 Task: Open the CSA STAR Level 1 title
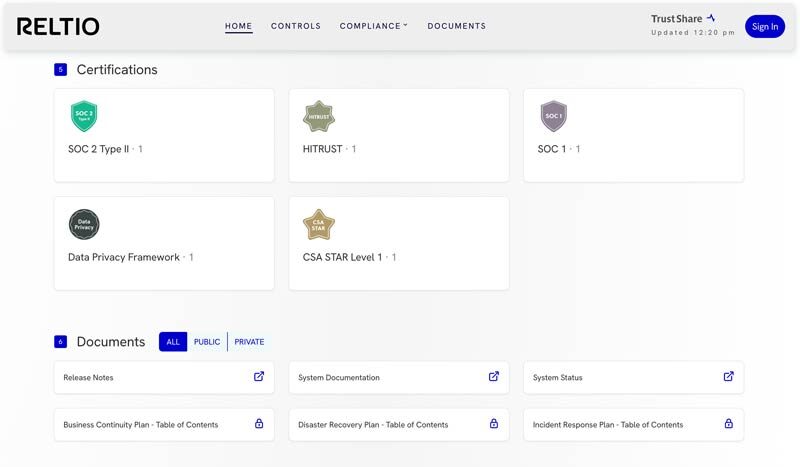342,257
